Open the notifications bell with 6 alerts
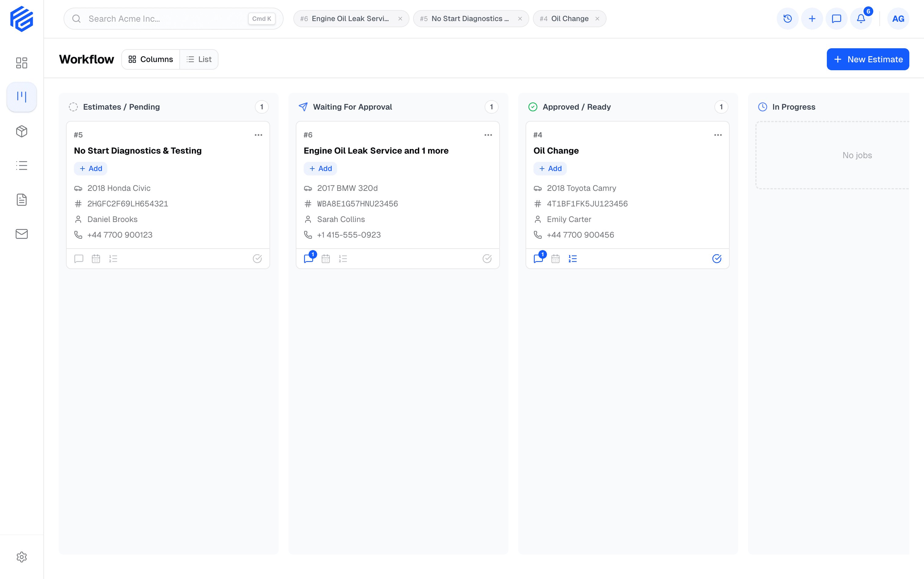 [860, 18]
